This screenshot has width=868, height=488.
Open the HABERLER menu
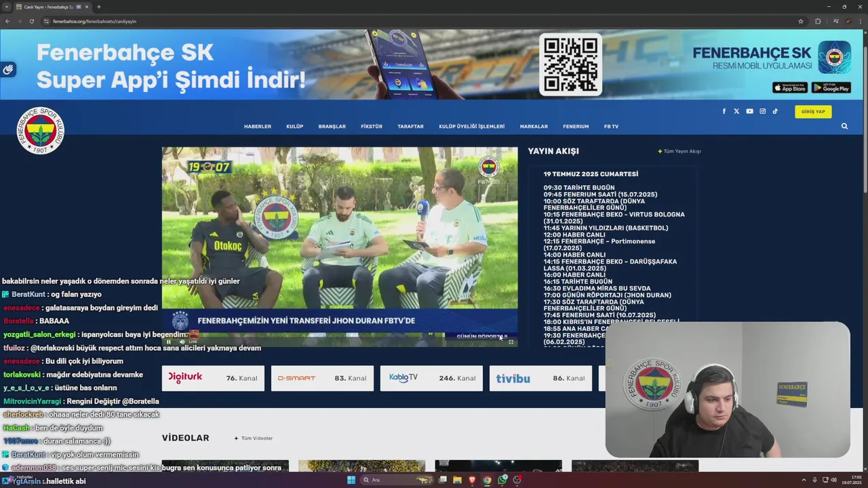point(258,126)
